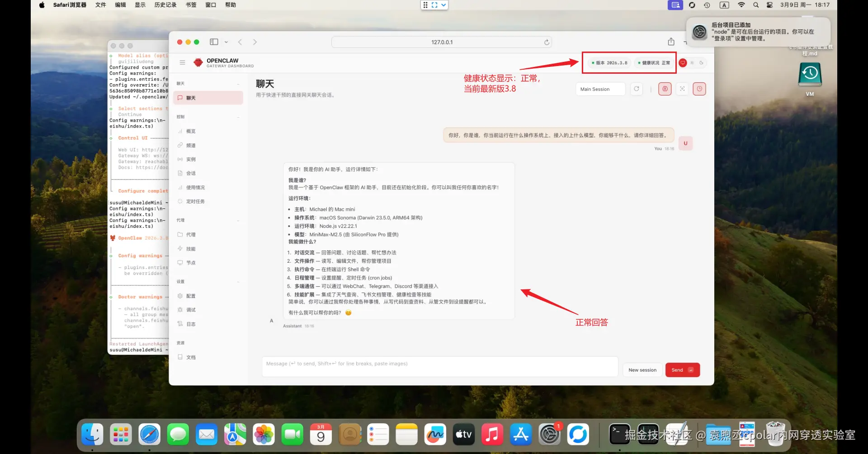868x454 pixels.
Task: Open the 窗口 menu
Action: [211, 5]
